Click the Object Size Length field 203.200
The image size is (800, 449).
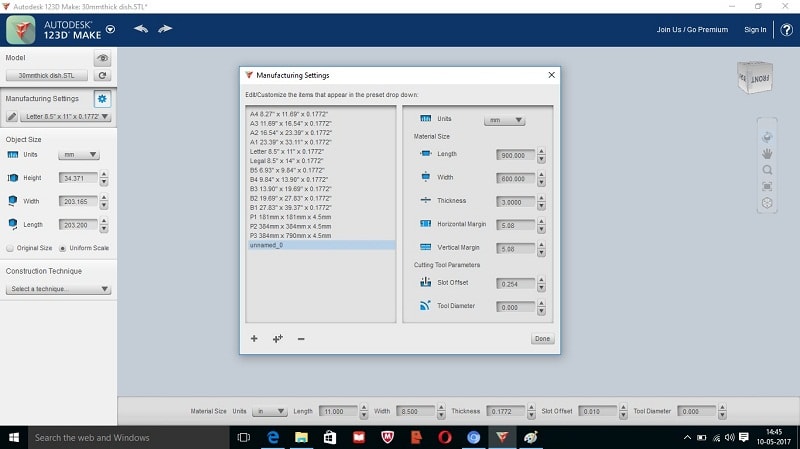pos(78,224)
